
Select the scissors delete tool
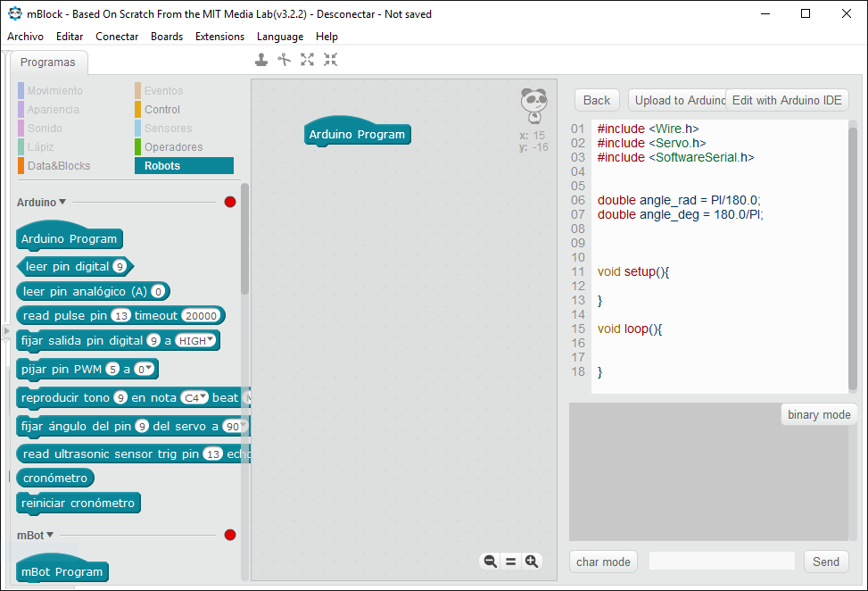285,60
